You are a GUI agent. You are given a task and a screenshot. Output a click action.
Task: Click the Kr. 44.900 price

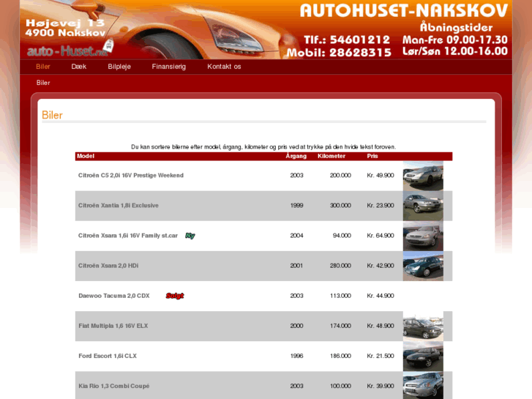pos(381,296)
